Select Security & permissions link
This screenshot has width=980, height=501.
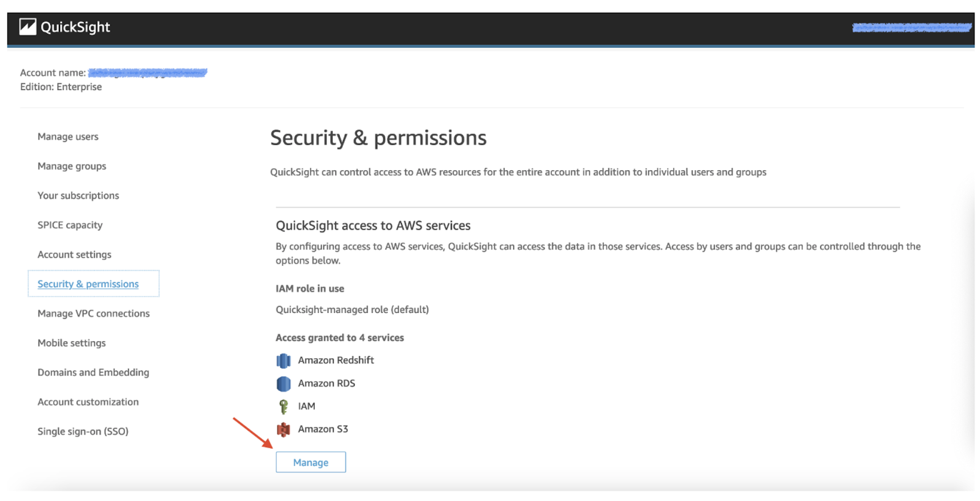(88, 284)
